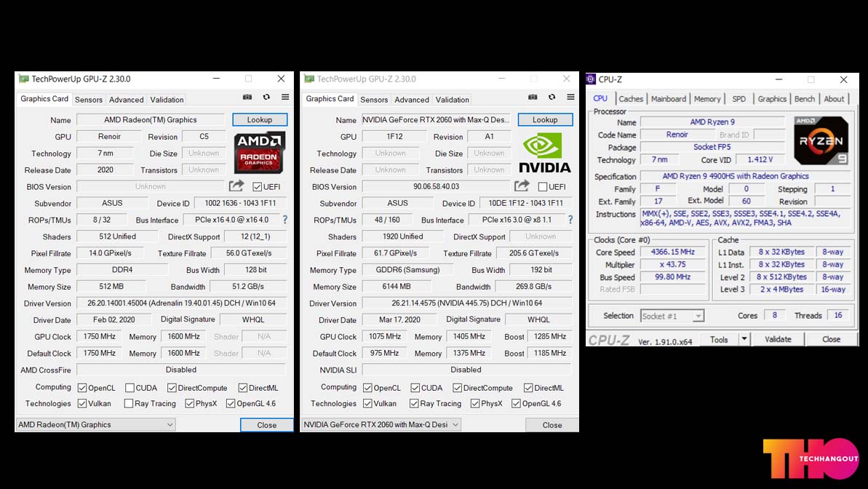The height and width of the screenshot is (489, 868).
Task: Click the GPU-Z title bar icon of NVIDIA window
Action: click(x=309, y=79)
